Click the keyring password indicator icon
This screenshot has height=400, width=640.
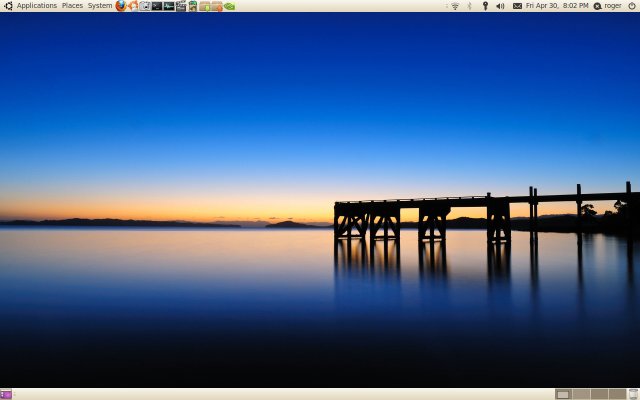(x=485, y=6)
